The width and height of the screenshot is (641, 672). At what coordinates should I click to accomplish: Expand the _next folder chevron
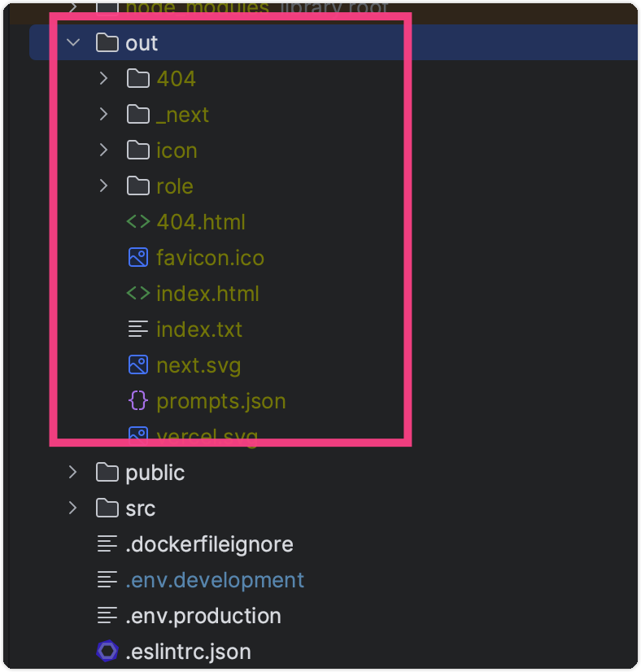[x=103, y=115]
